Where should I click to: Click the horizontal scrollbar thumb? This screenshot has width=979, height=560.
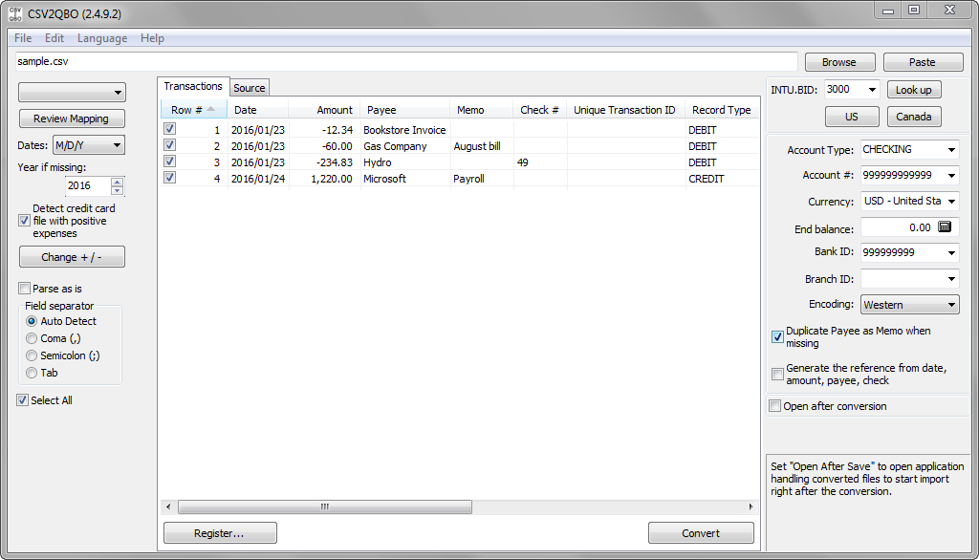point(325,506)
